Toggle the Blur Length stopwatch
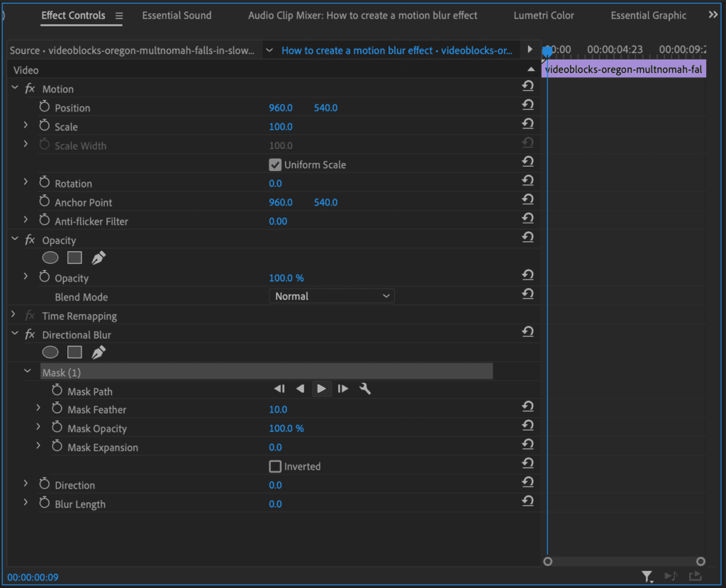This screenshot has height=588, width=726. 45,503
